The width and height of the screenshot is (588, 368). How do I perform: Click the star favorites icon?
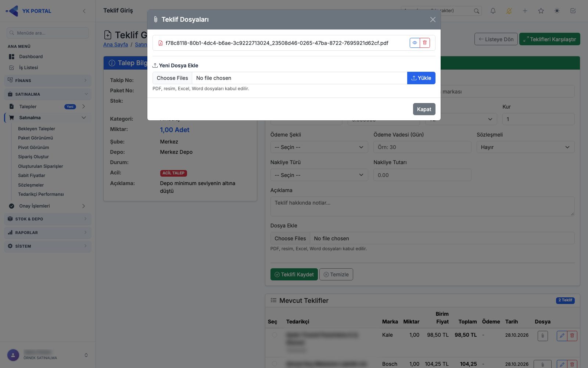[x=541, y=11]
